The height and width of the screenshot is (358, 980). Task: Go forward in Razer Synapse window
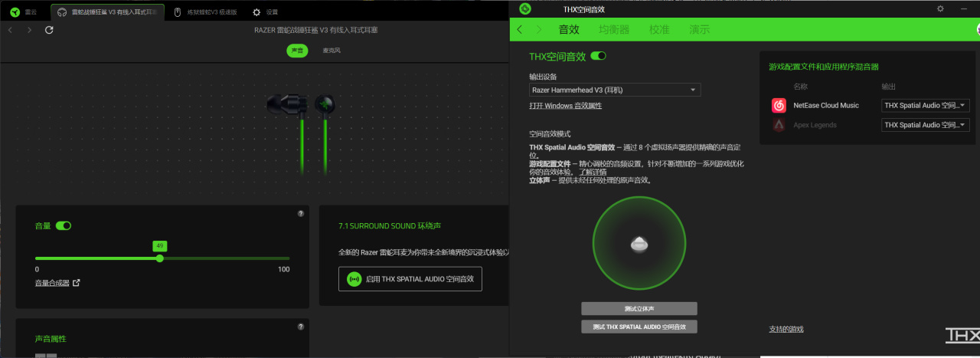point(29,30)
